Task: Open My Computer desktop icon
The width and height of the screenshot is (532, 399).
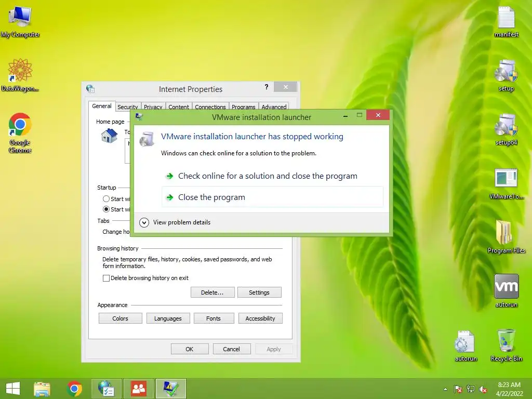Action: pyautogui.click(x=20, y=22)
